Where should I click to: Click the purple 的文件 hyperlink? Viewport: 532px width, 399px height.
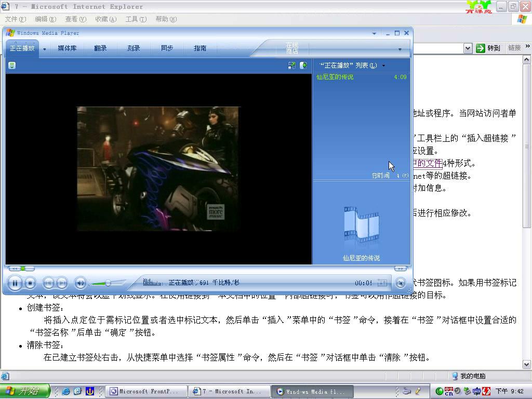tap(428, 163)
